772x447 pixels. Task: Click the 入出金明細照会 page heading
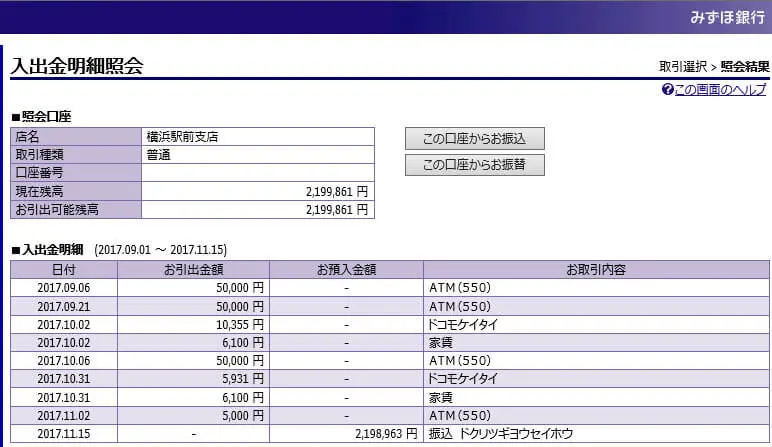pyautogui.click(x=77, y=65)
